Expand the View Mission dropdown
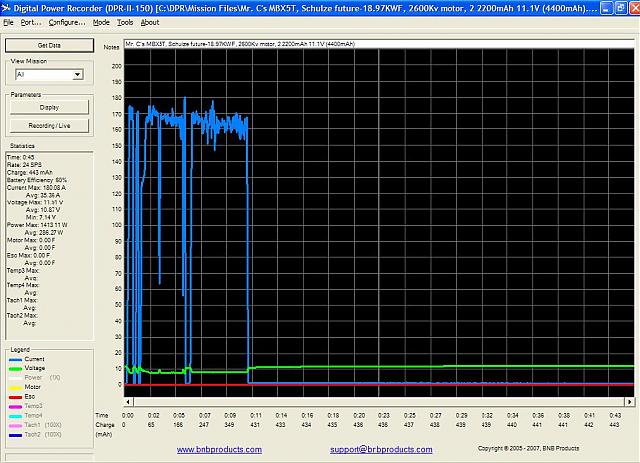The height and width of the screenshot is (463, 640). point(77,75)
